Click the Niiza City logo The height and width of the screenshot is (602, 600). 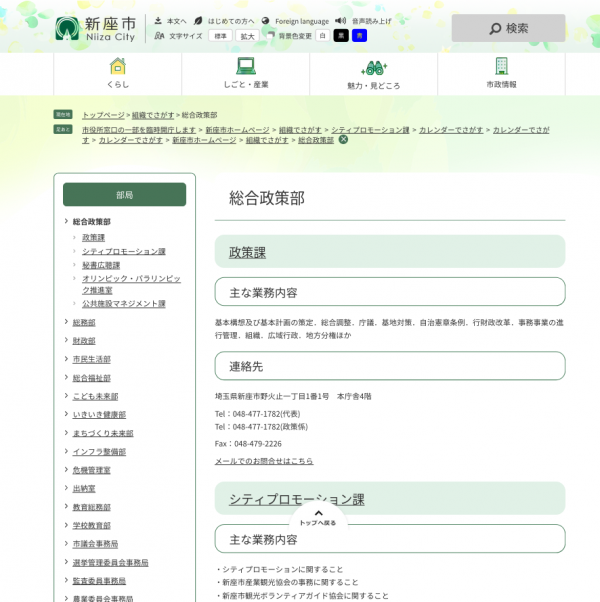[95, 29]
